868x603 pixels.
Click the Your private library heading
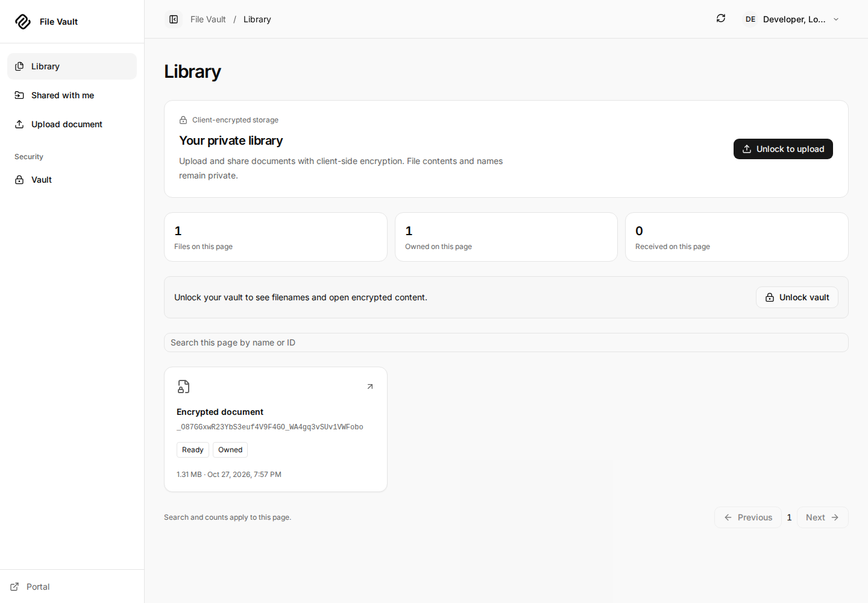tap(231, 140)
